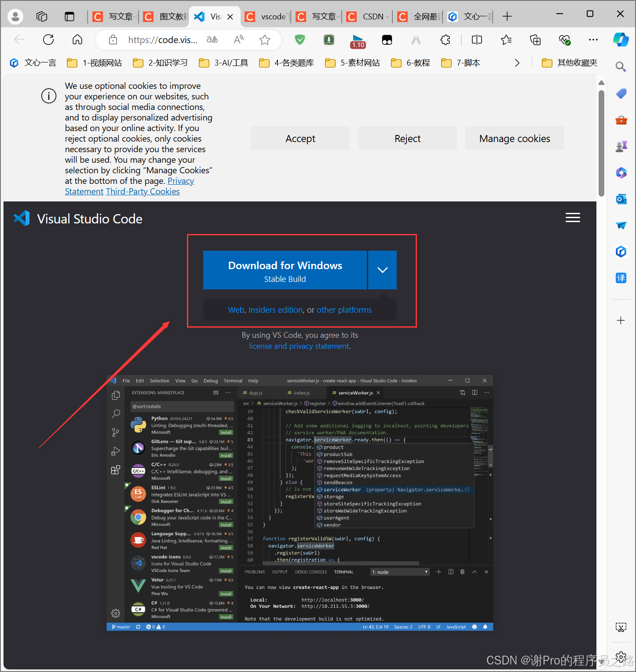
Task: Open the sidebar shopping tag icon
Action: pyautogui.click(x=621, y=93)
